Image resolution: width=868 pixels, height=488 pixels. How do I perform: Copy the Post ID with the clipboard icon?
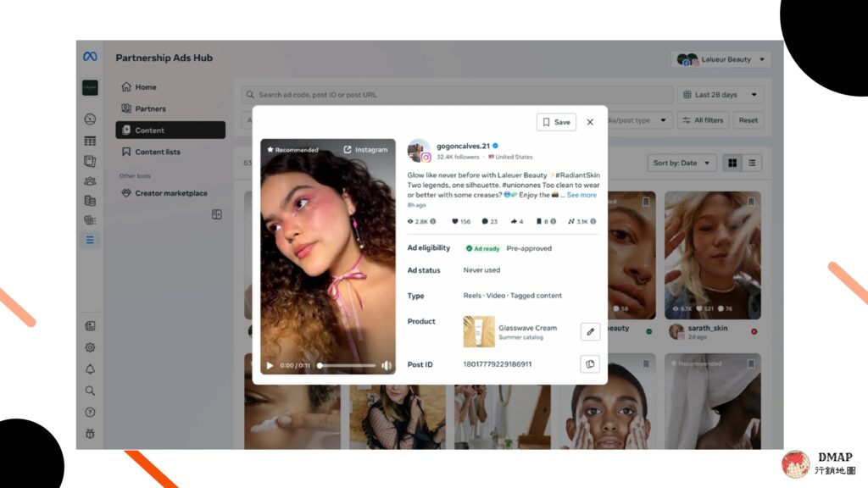(590, 364)
